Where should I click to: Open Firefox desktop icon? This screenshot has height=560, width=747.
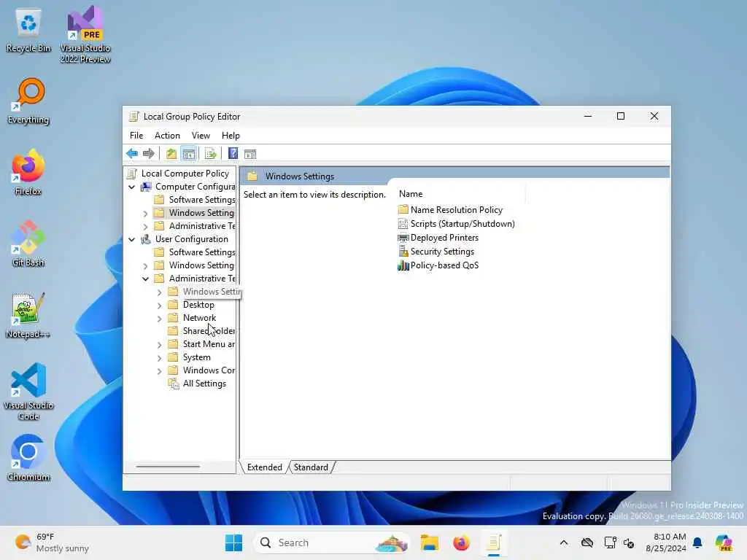(28, 172)
